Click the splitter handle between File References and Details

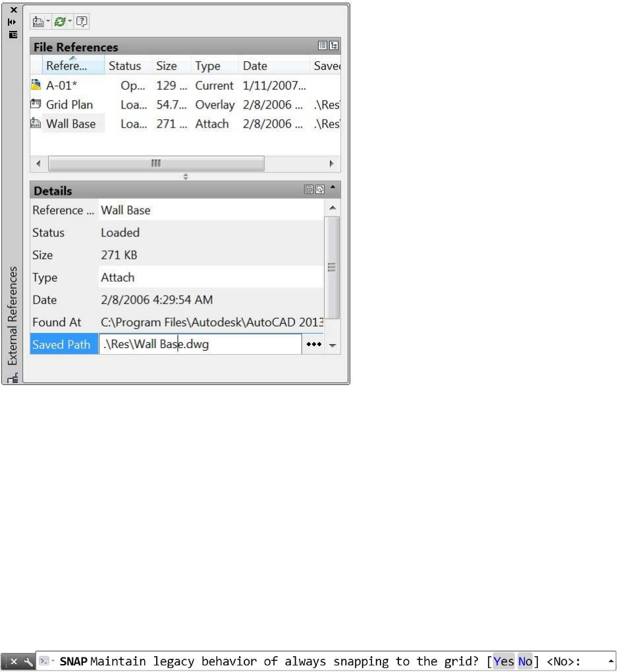point(185,176)
